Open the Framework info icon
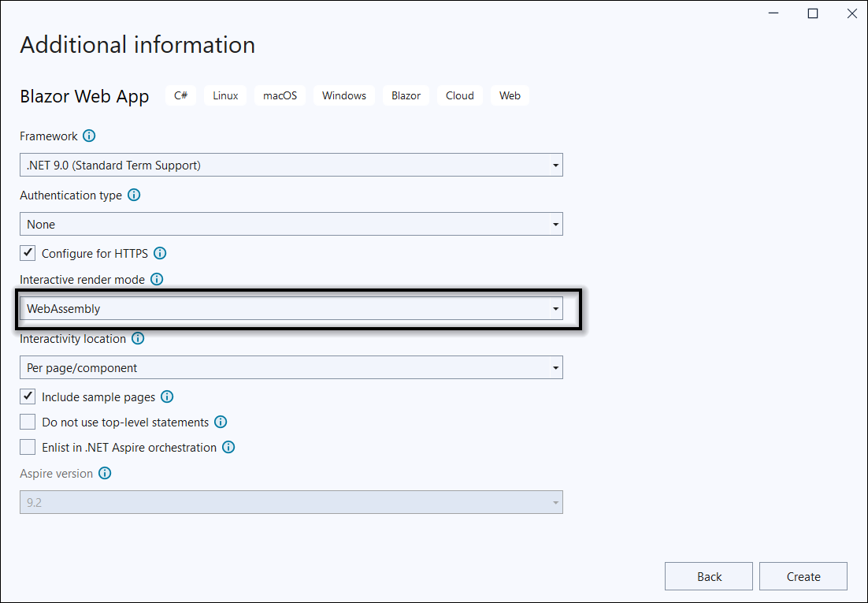Screen dimensions: 868x603 click(x=88, y=136)
